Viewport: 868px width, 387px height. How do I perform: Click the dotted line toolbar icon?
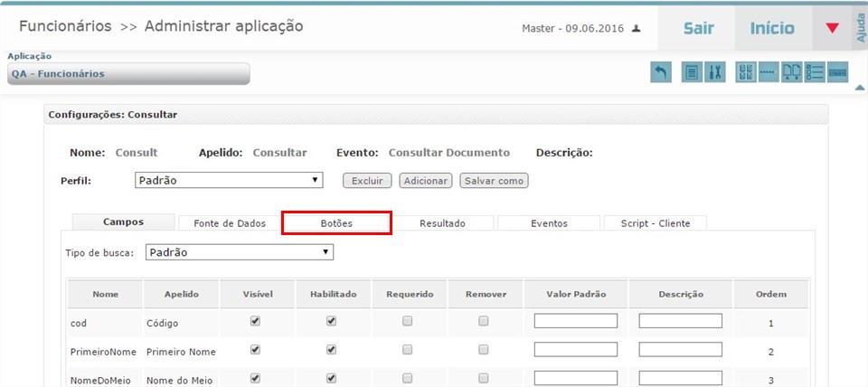click(x=769, y=72)
